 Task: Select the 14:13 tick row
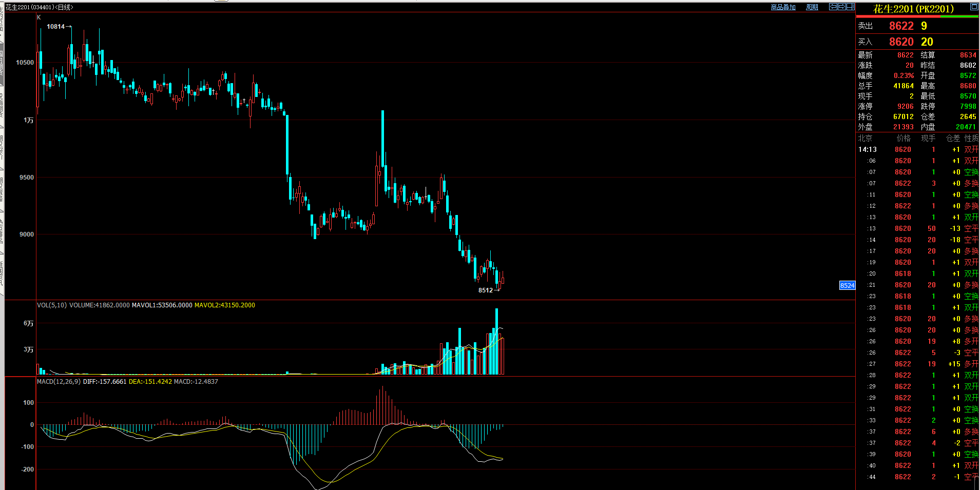918,149
